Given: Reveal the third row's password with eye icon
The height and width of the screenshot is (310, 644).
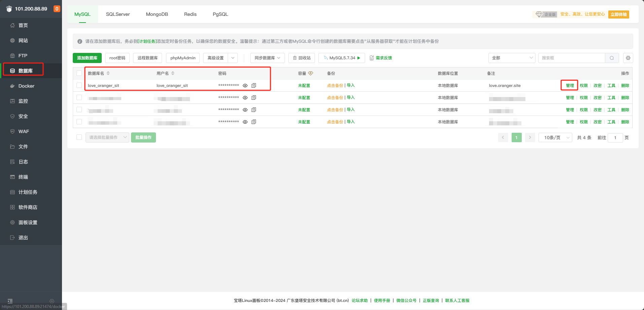Looking at the screenshot, I should 245,110.
